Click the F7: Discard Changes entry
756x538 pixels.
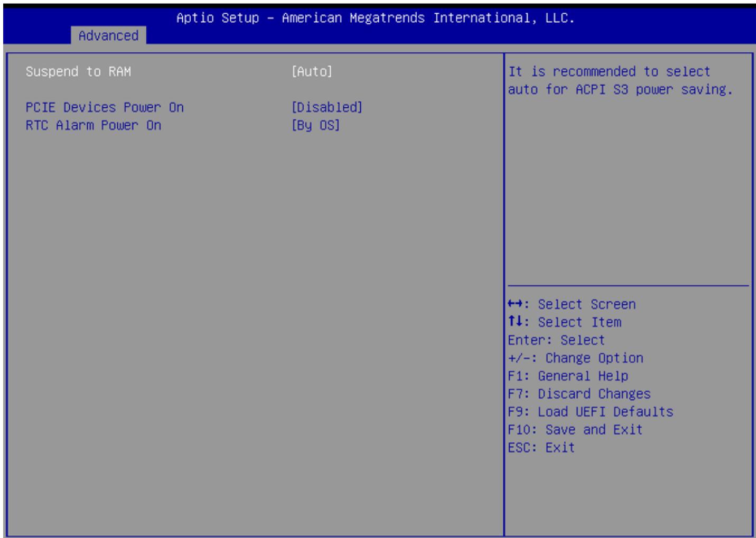click(x=579, y=394)
